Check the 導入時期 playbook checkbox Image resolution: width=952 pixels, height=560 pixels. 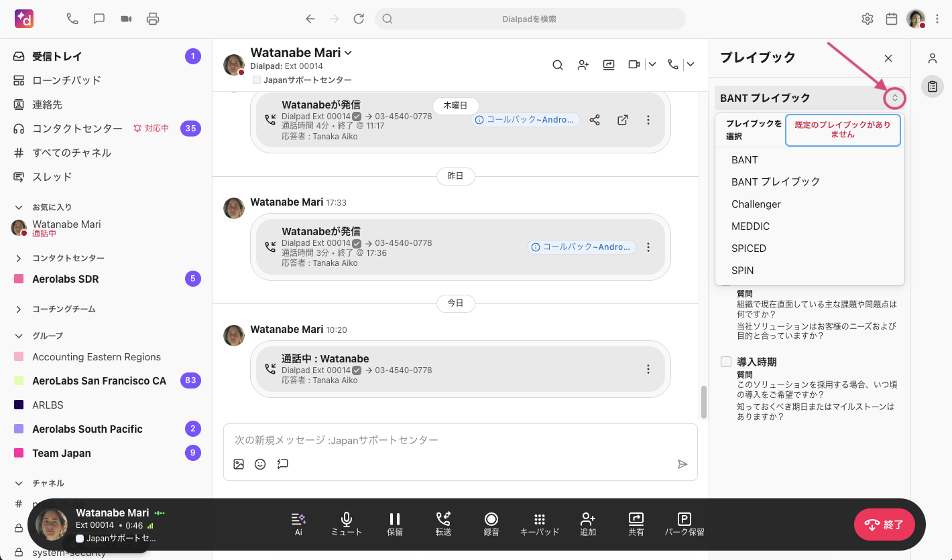tap(726, 362)
